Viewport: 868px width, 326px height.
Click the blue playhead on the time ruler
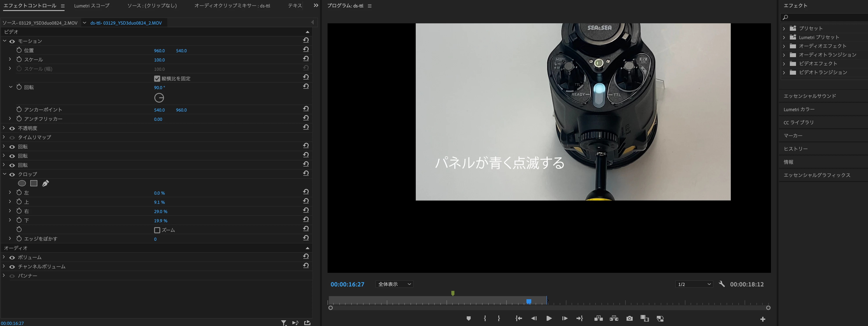[529, 301]
